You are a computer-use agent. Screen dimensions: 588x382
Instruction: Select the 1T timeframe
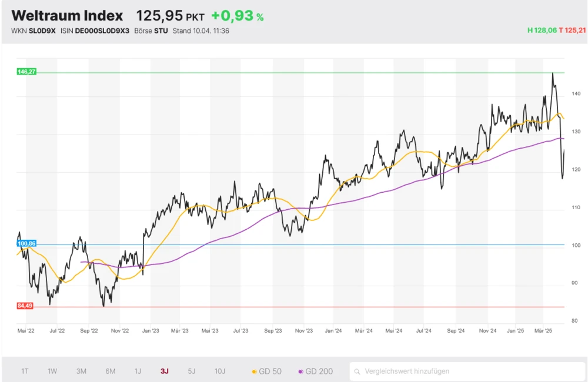[x=25, y=371]
